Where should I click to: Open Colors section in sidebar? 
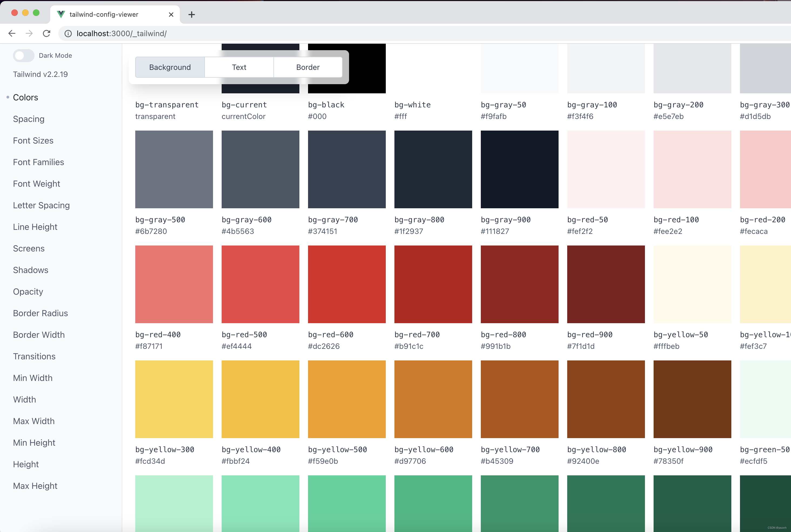pos(26,97)
